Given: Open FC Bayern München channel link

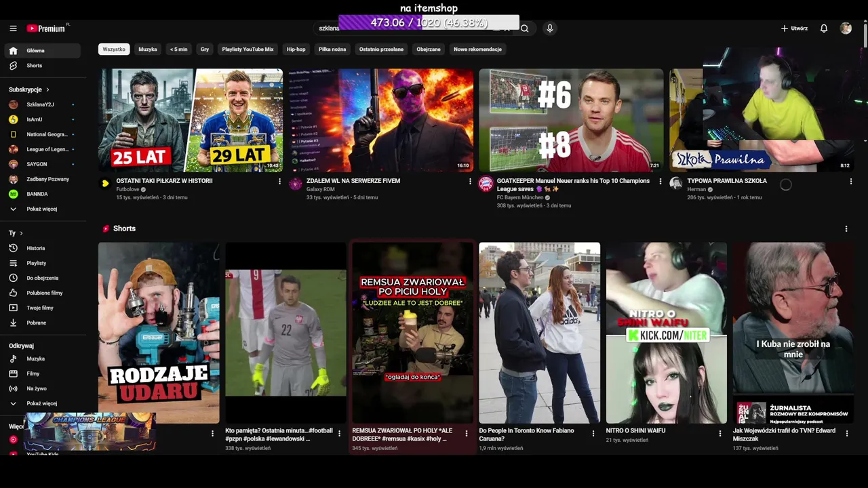Looking at the screenshot, I should tap(521, 198).
